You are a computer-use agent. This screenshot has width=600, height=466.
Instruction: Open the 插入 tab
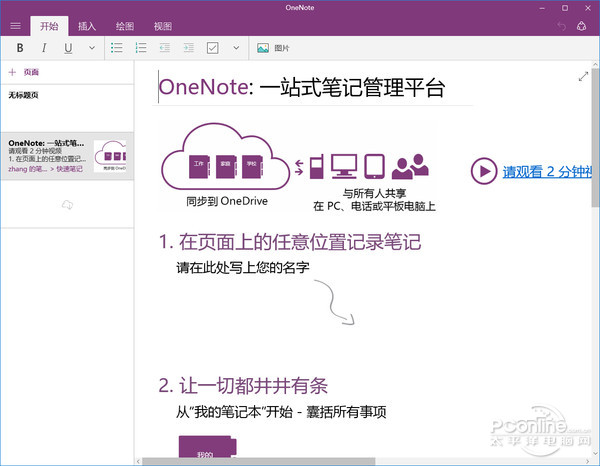(87, 26)
